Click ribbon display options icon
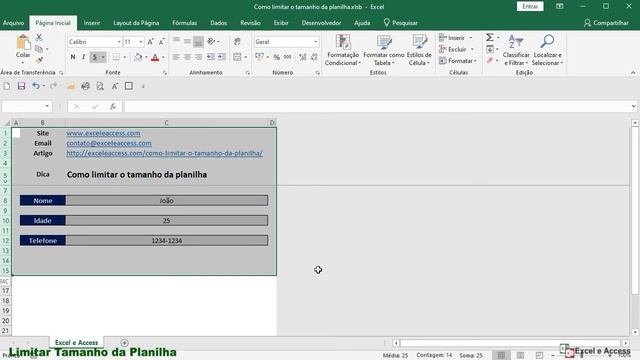 tap(560, 7)
